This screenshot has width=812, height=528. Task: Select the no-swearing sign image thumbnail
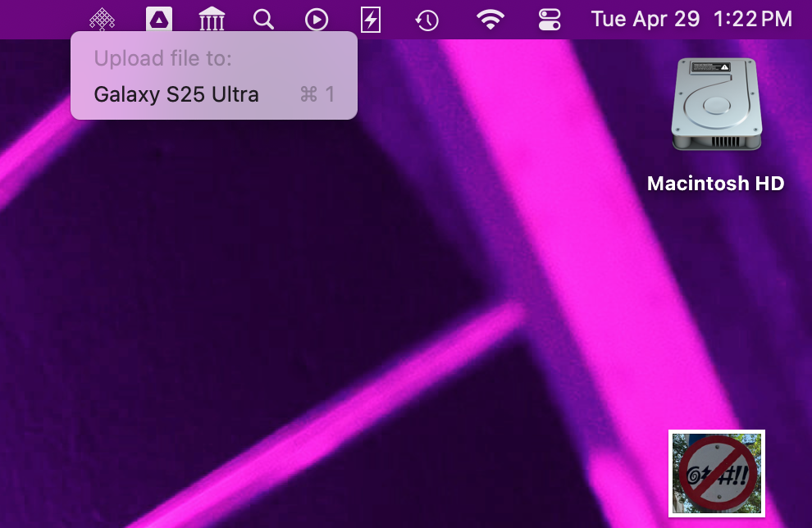[x=717, y=473]
